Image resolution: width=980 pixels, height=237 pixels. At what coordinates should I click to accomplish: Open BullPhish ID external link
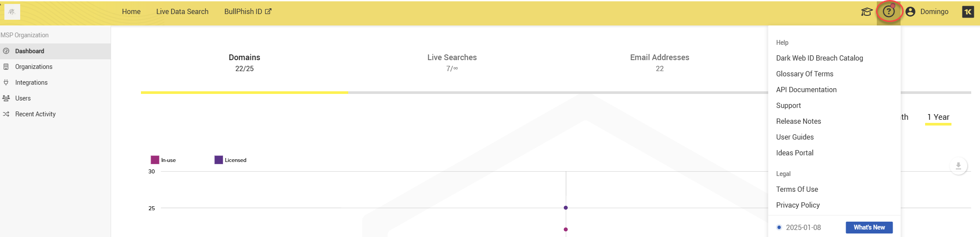248,12
